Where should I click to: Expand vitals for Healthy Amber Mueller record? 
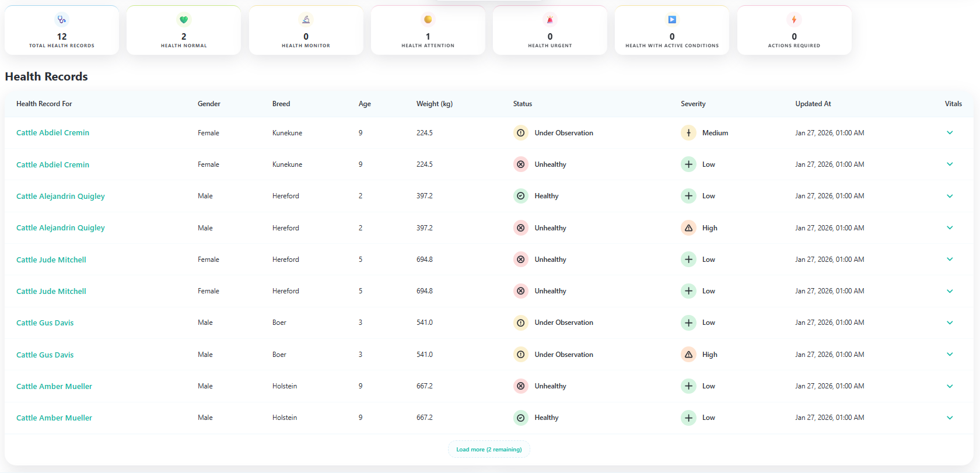click(950, 418)
